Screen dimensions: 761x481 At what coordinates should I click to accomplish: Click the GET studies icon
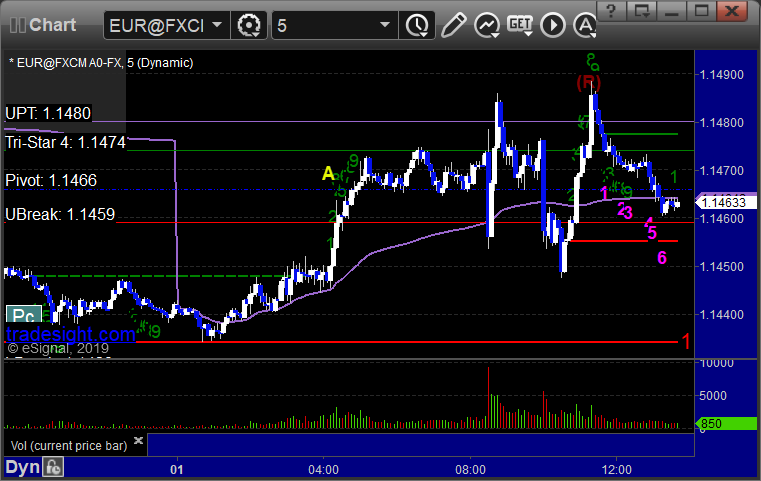[520, 24]
